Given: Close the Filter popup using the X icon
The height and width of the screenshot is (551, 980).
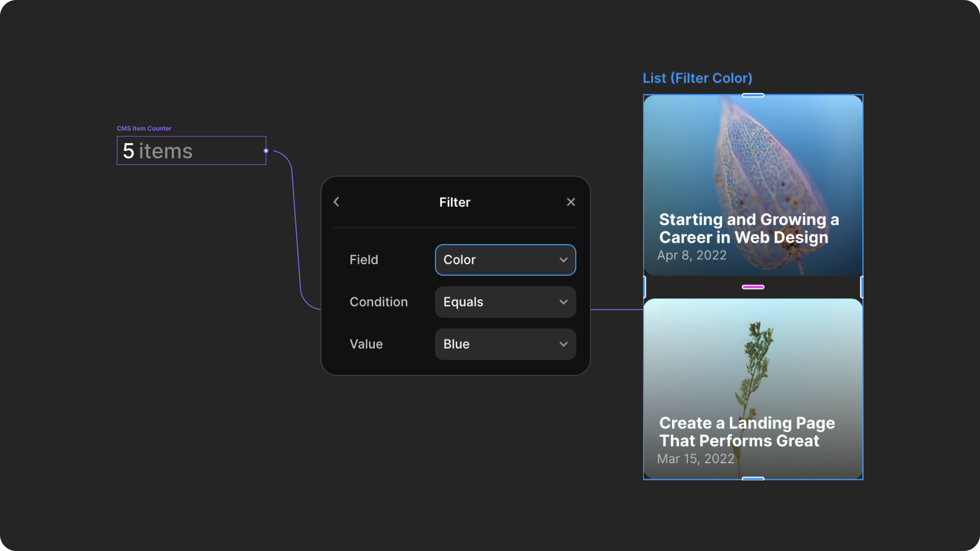Looking at the screenshot, I should point(570,202).
